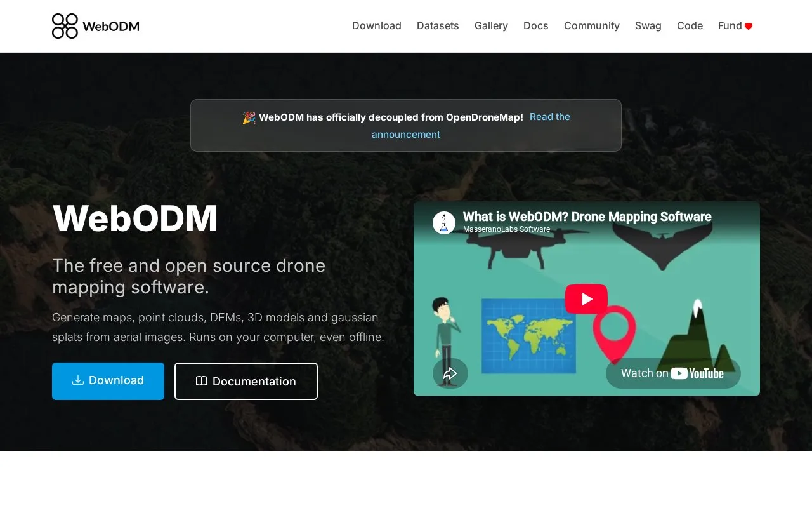Click the video share arrow icon
This screenshot has height=508, width=812.
[x=450, y=373]
